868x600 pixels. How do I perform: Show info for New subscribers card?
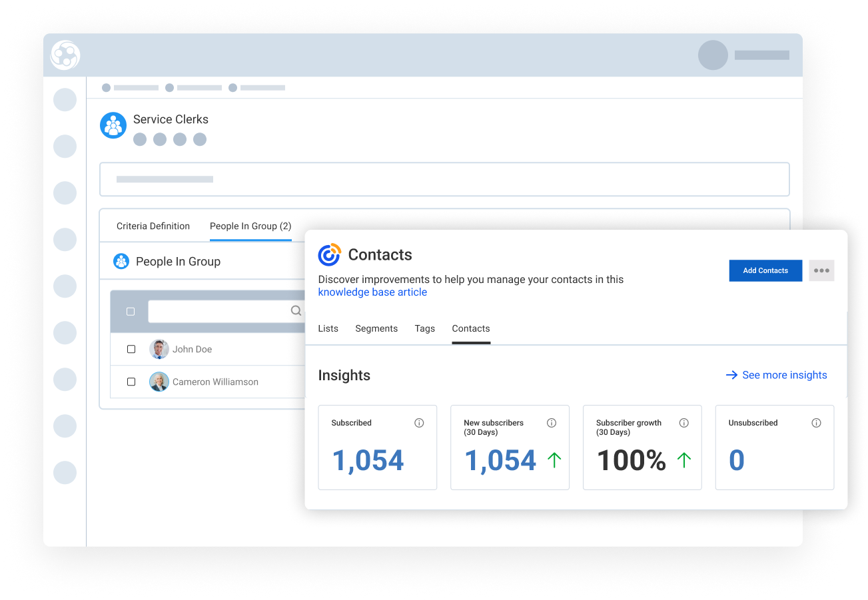pos(552,423)
